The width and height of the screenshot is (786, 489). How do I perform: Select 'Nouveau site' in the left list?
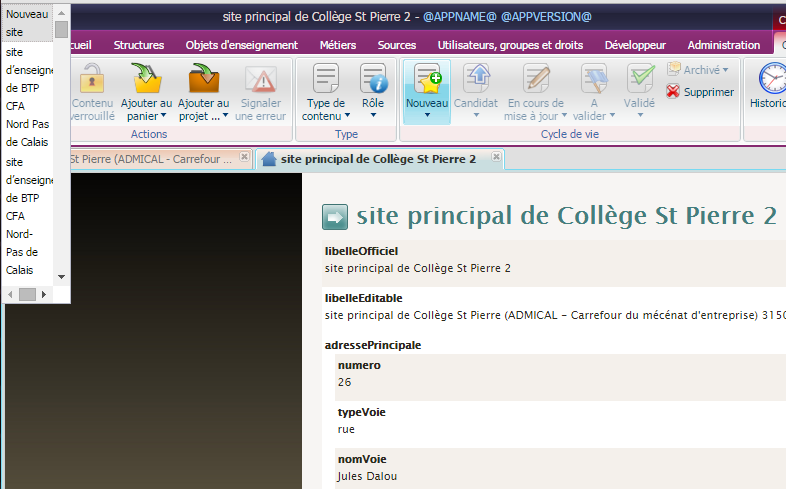click(x=27, y=23)
